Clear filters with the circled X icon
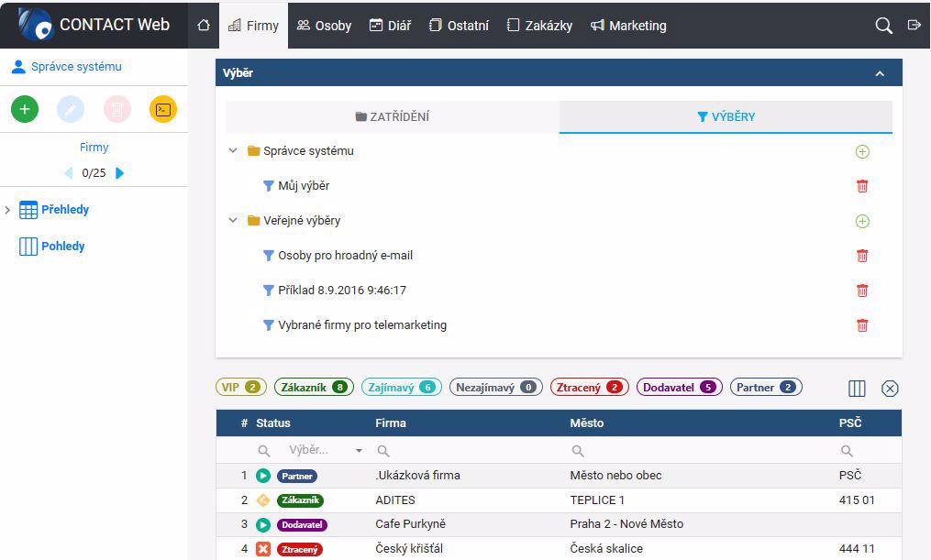 (890, 389)
